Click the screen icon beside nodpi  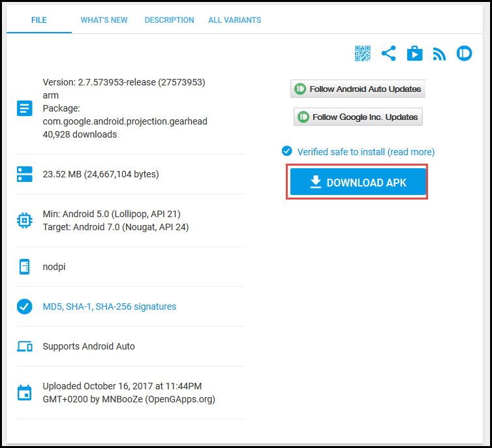pos(25,267)
